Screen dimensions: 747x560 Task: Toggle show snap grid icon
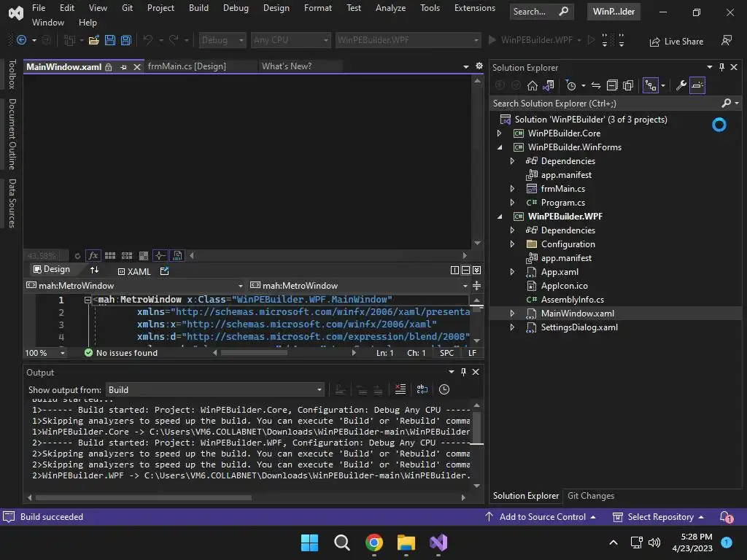tap(110, 256)
